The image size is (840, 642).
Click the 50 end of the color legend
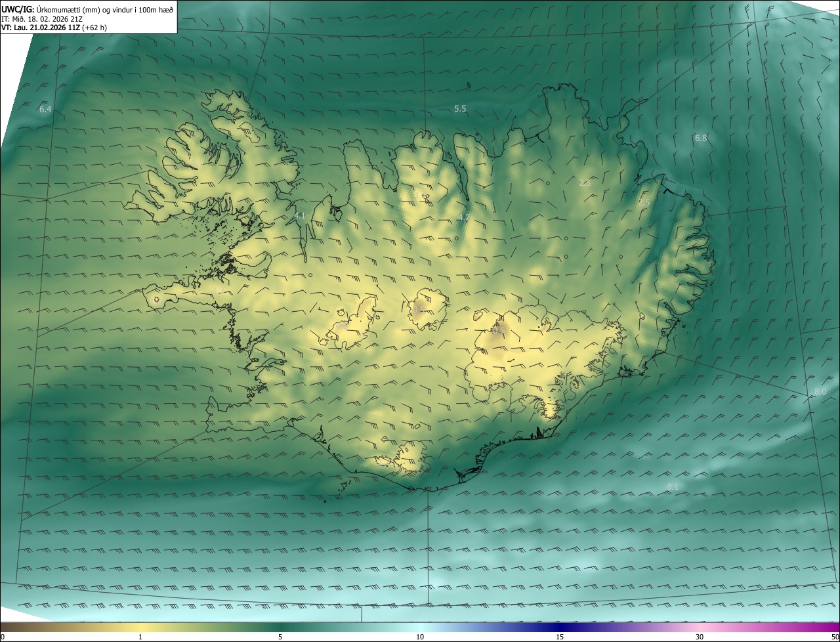(x=835, y=637)
